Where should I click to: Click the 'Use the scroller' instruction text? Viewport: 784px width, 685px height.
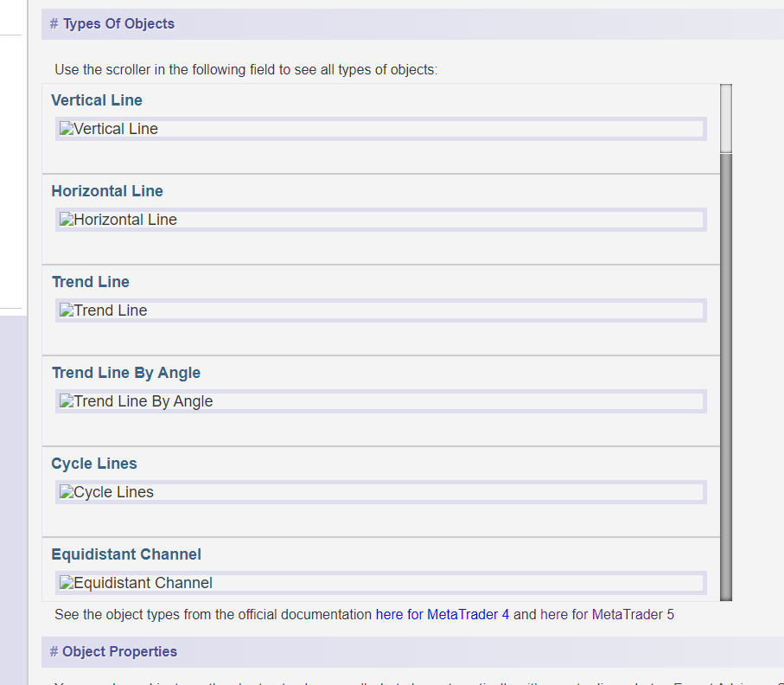pyautogui.click(x=246, y=69)
